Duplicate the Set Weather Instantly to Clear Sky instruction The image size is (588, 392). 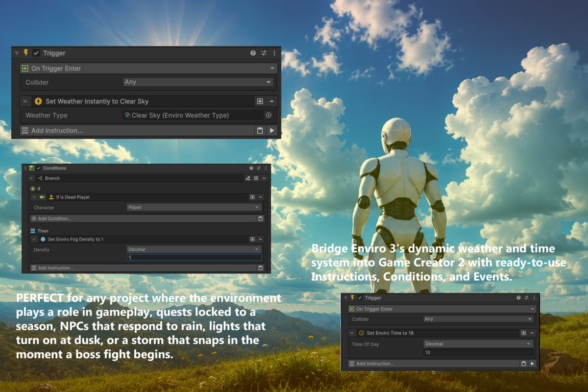pos(260,101)
